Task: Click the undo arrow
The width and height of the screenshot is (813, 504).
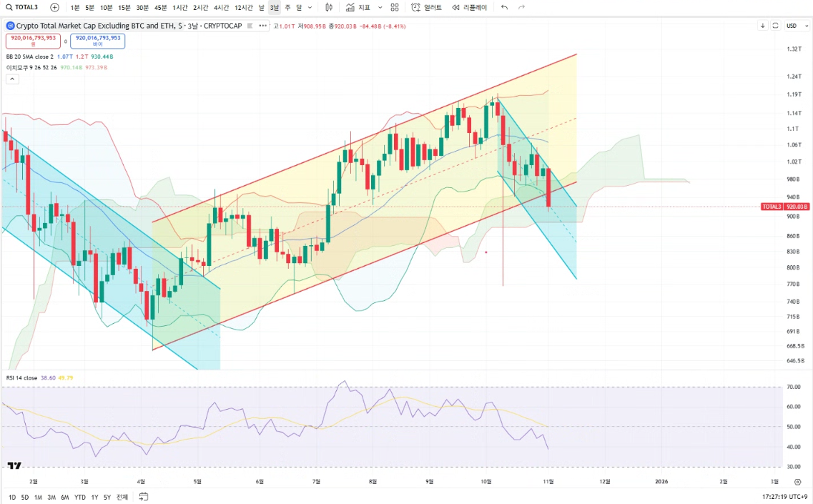Action: (x=505, y=7)
